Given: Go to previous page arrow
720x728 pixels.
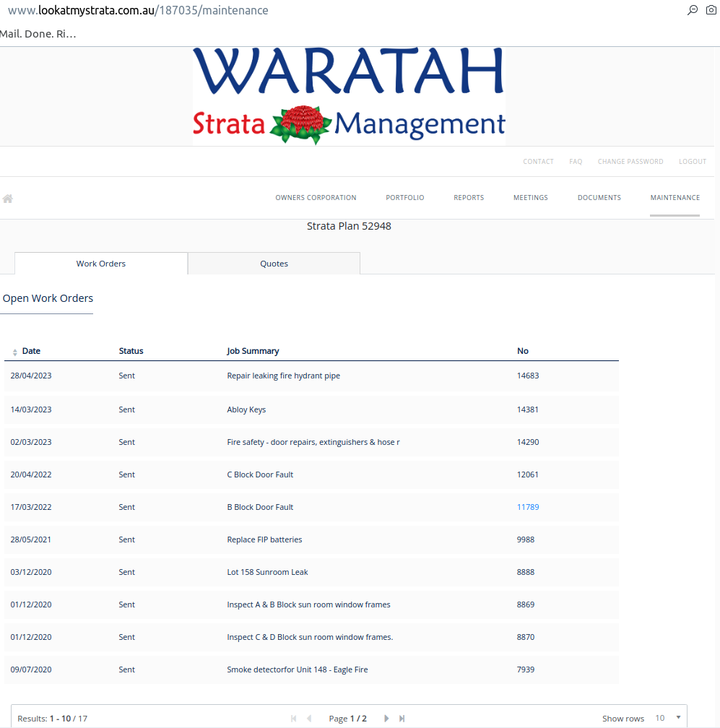Looking at the screenshot, I should click(309, 718).
